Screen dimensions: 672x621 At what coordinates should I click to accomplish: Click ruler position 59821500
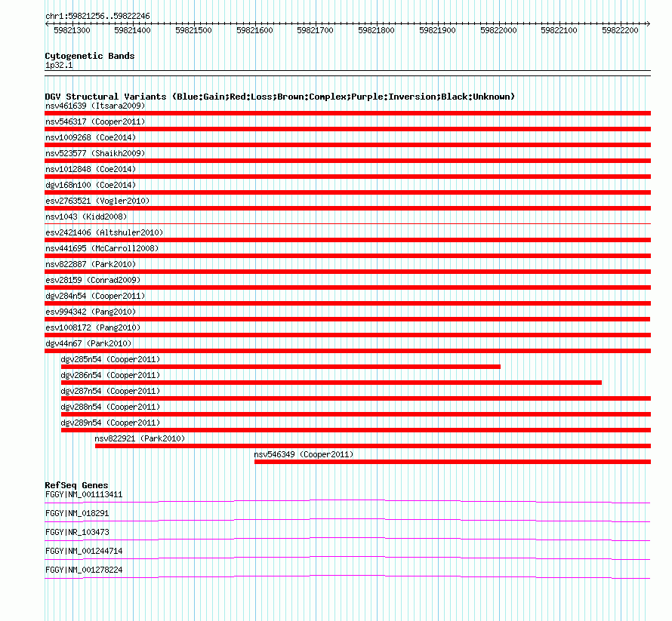194,30
